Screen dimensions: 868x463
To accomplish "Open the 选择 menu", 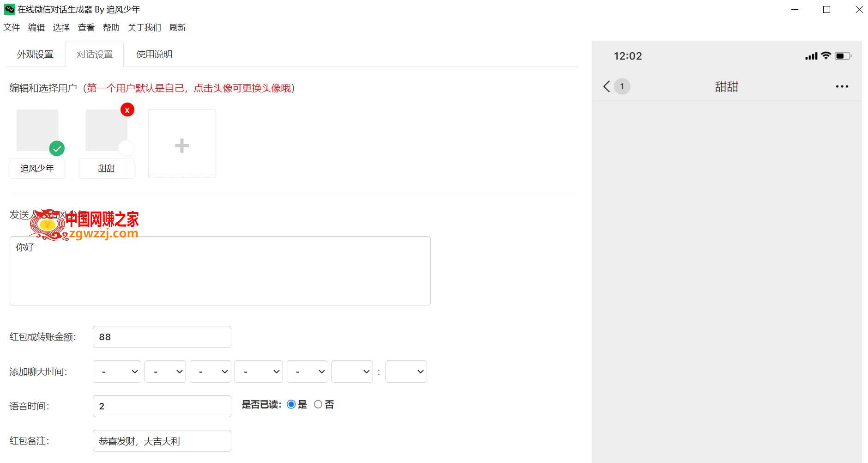I will point(61,28).
